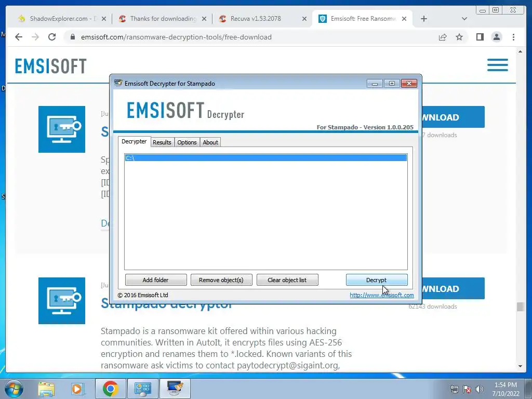Click Chrome taskbar icon
The width and height of the screenshot is (532, 399).
[110, 389]
